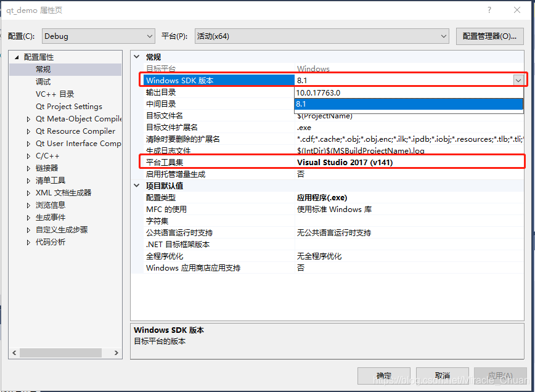535x392 pixels.
Task: Click the 清除时要删除的扩展名 value
Action: (x=409, y=139)
